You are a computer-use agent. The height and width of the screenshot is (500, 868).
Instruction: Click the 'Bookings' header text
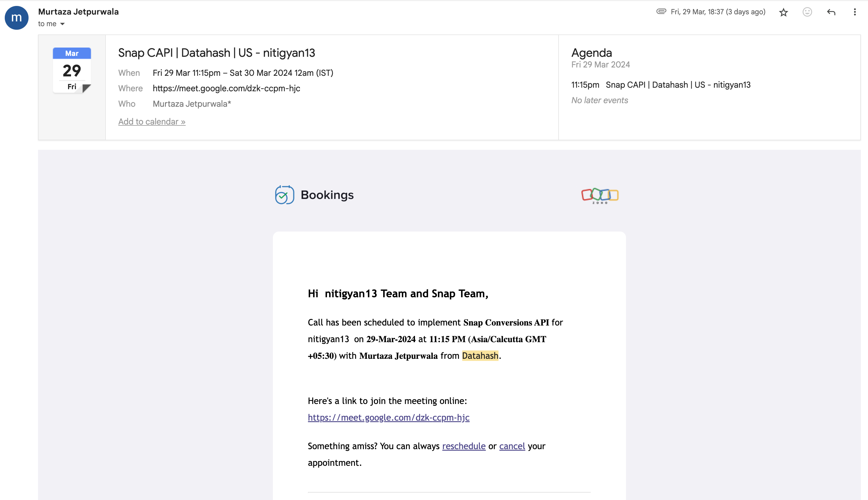pyautogui.click(x=327, y=195)
